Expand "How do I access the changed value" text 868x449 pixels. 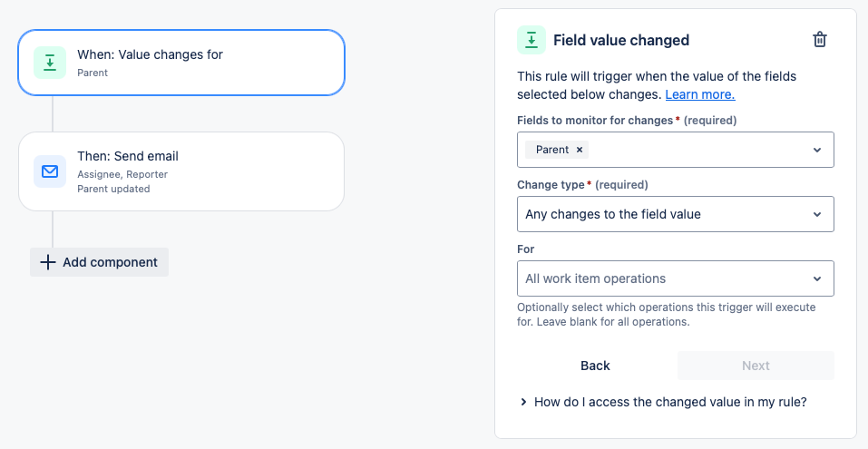(670, 401)
